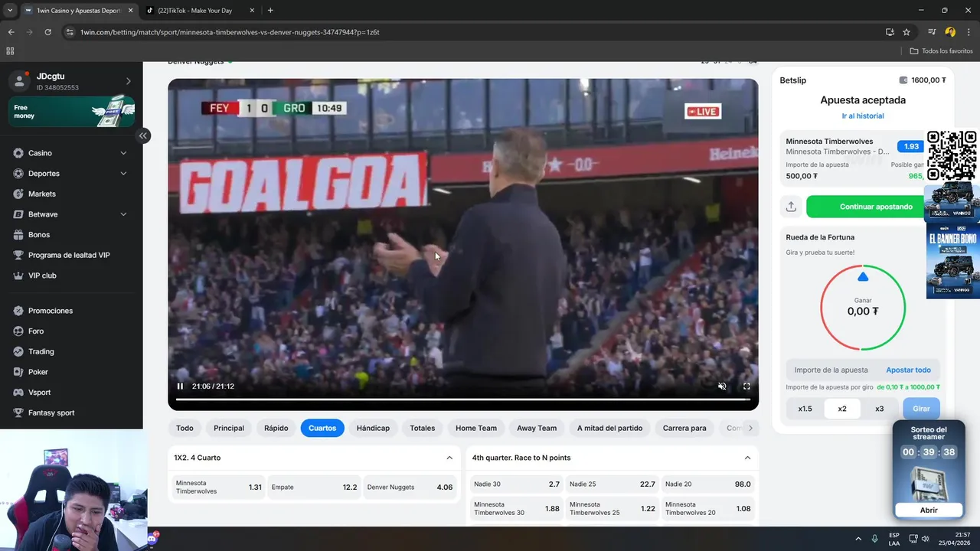
Task: Expand the Casino submenu arrow
Action: (123, 153)
